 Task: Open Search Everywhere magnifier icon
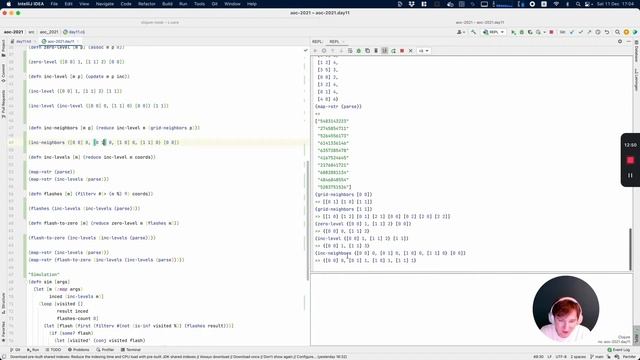617,32
